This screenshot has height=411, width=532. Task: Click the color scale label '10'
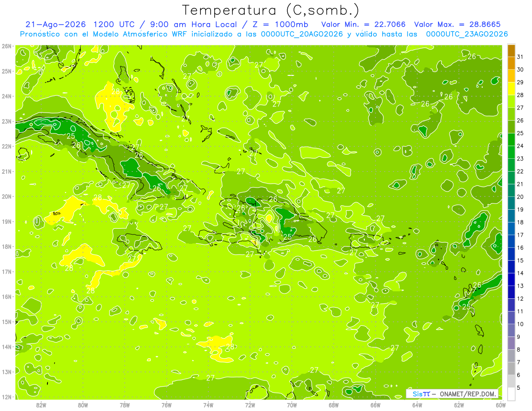[520, 324]
